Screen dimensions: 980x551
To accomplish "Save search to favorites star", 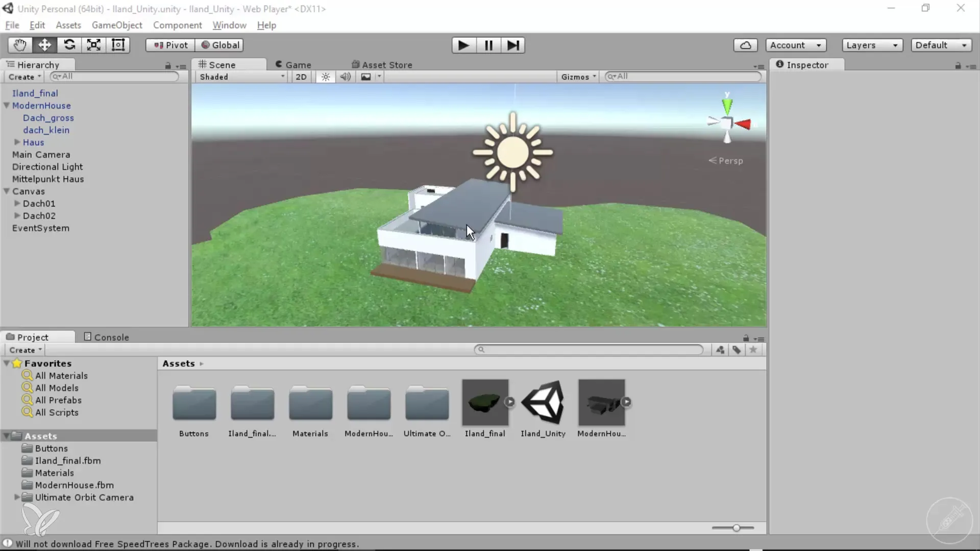I will click(753, 350).
